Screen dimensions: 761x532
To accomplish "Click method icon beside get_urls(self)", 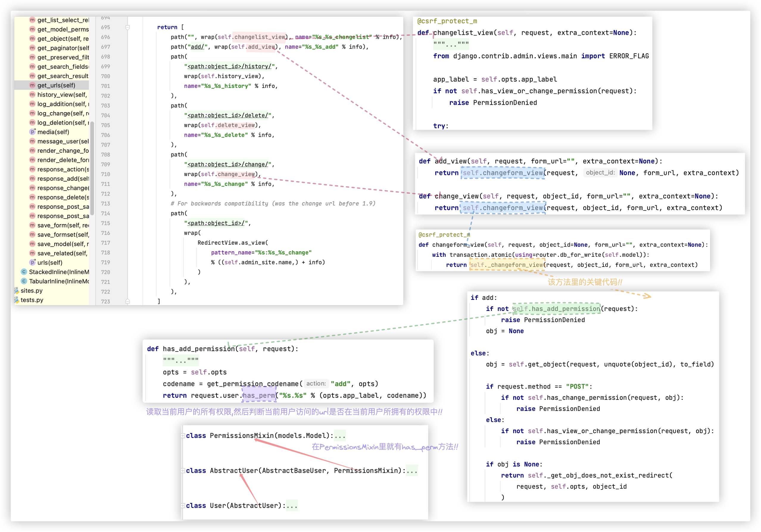I will [32, 85].
